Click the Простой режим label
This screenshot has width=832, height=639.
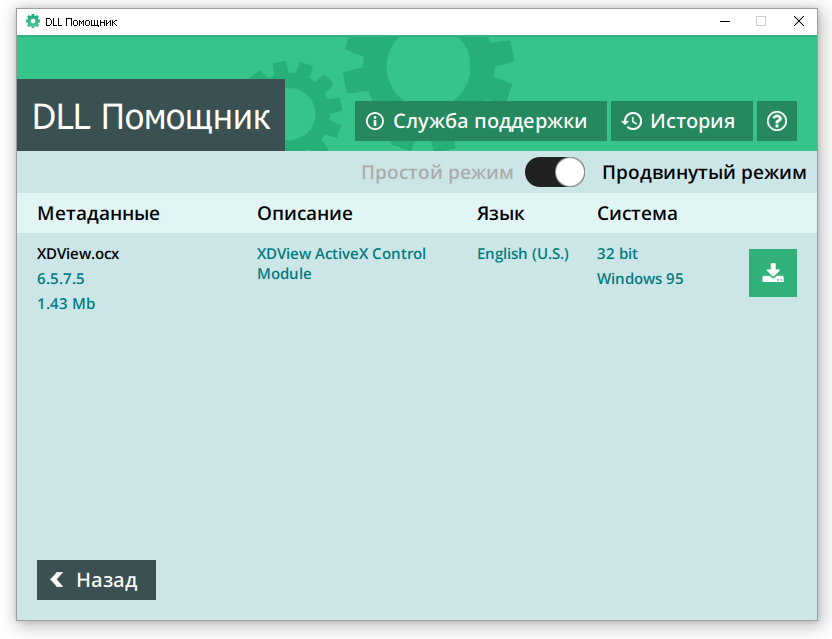click(x=437, y=172)
